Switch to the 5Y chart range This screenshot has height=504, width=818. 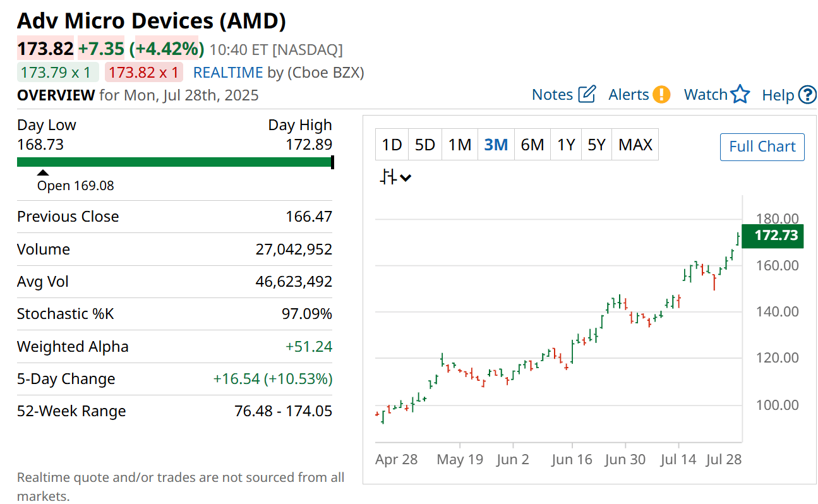(x=597, y=145)
